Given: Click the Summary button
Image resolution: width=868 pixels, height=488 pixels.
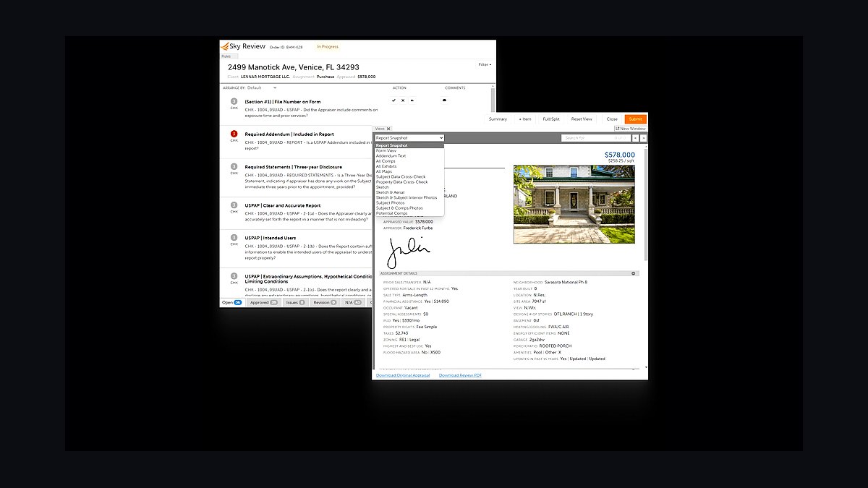Looking at the screenshot, I should click(498, 119).
